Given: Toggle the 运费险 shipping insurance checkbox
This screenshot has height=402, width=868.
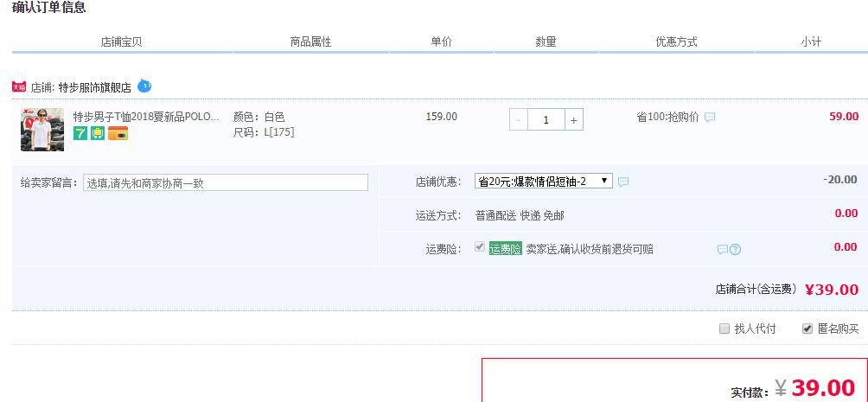Looking at the screenshot, I should (480, 247).
